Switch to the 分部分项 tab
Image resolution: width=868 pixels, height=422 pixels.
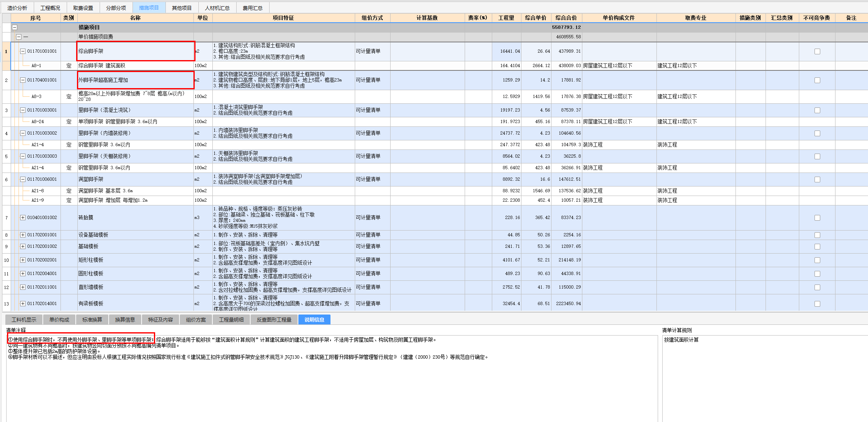(116, 8)
